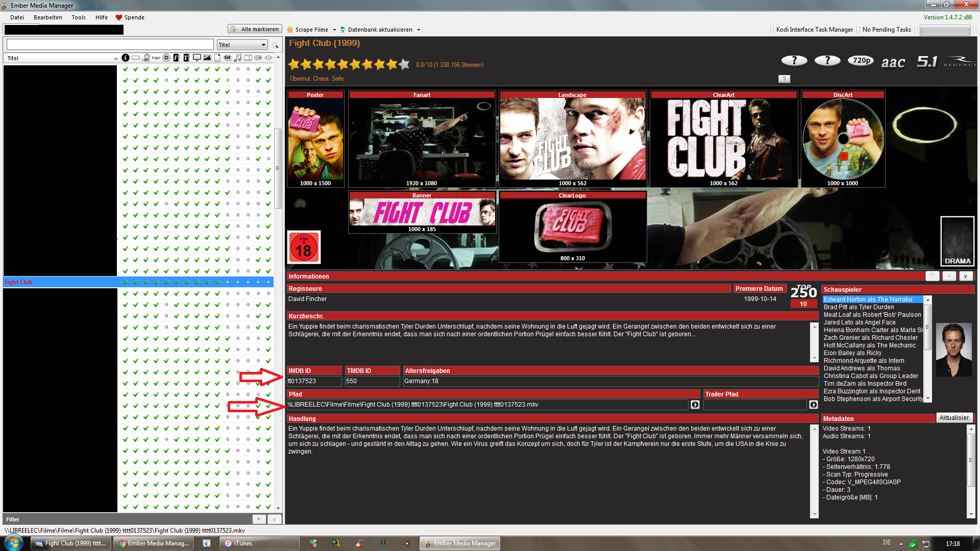Click the Regency studio logo
This screenshot has width=980, height=551.
[960, 61]
